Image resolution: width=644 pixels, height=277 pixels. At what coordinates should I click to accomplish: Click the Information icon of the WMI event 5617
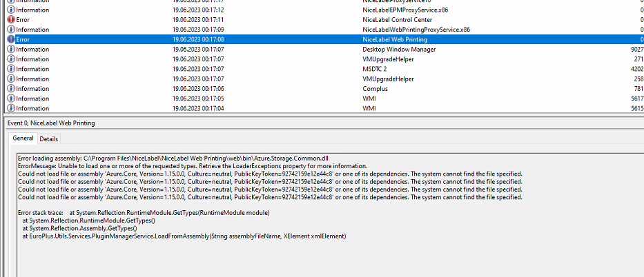click(x=11, y=99)
